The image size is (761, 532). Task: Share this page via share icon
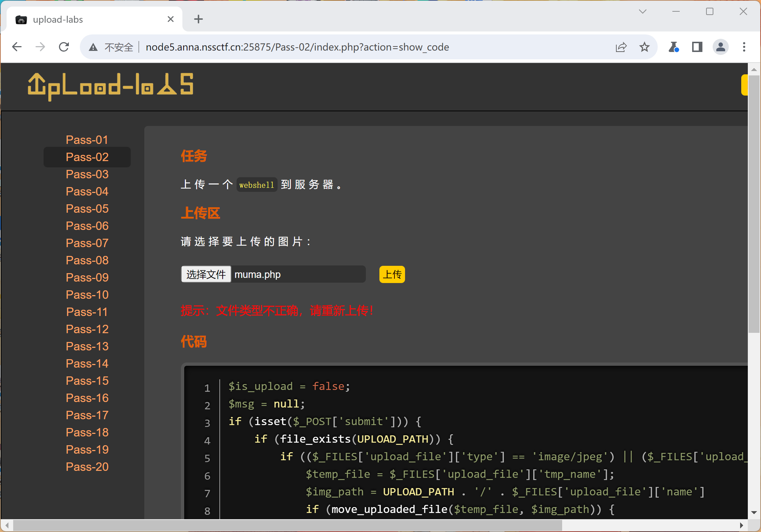[621, 47]
